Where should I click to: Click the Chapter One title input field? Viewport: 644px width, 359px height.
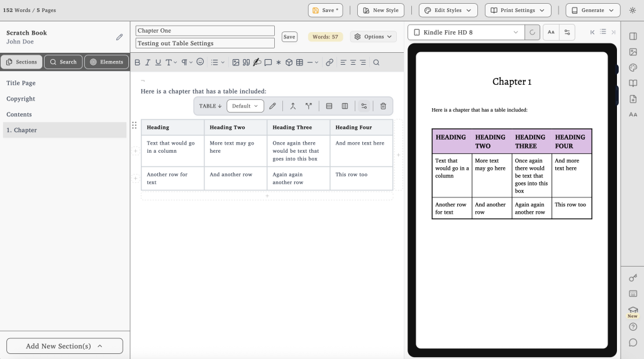click(205, 31)
